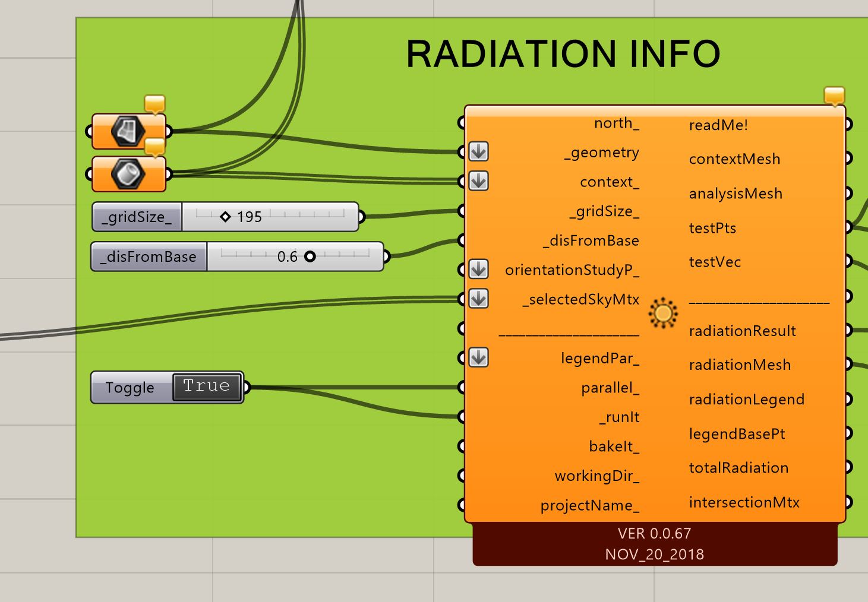Click the Toggle component label

pos(130,388)
